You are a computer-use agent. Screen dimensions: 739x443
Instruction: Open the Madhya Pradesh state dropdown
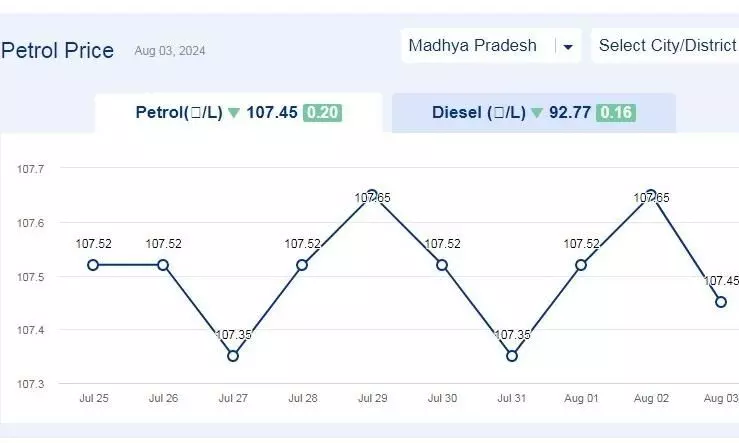[491, 46]
